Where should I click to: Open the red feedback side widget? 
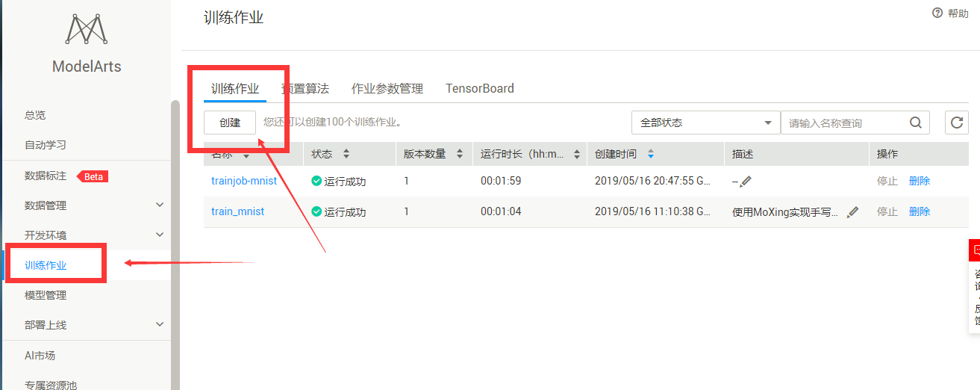[x=974, y=251]
